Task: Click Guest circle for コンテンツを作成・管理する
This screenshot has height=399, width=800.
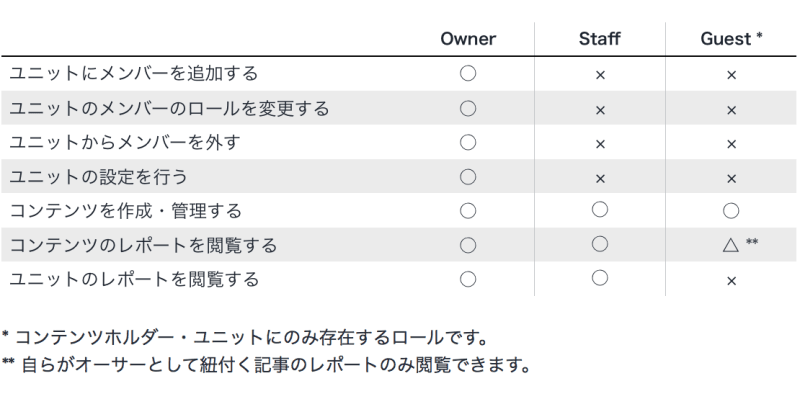Action: pos(731,211)
